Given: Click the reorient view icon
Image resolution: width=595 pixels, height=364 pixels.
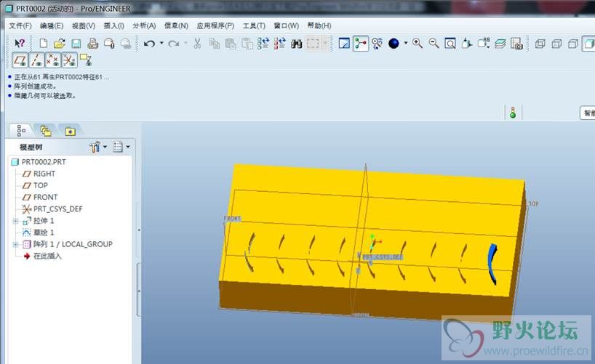Looking at the screenshot, I should pos(467,43).
